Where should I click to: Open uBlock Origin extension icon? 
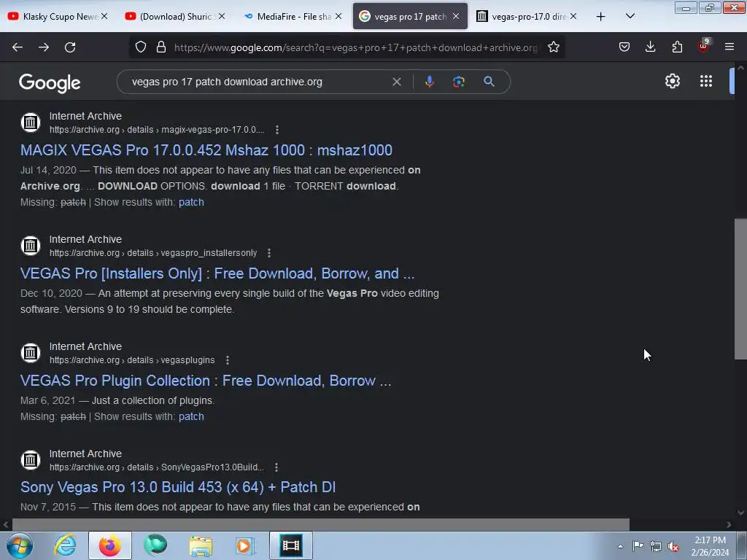pyautogui.click(x=703, y=46)
